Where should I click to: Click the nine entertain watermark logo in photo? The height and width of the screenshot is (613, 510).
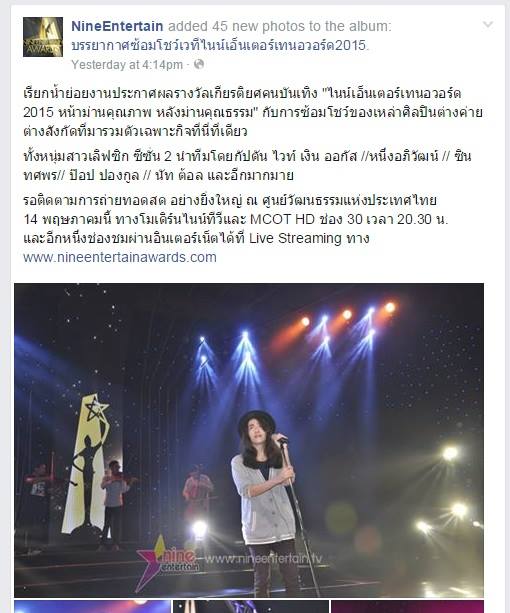166,561
